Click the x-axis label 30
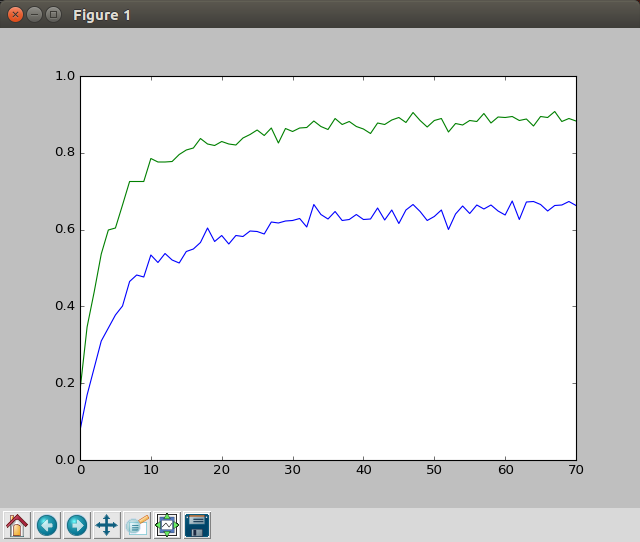Image resolution: width=640 pixels, height=542 pixels. click(x=293, y=470)
